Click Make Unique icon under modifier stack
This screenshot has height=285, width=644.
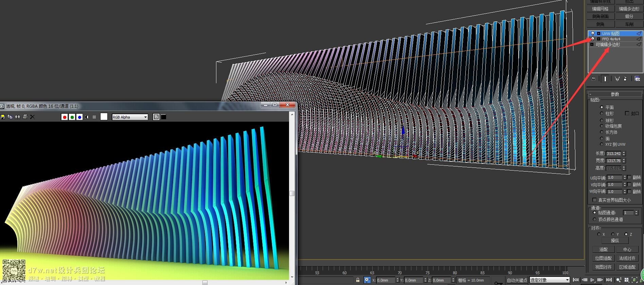click(617, 79)
